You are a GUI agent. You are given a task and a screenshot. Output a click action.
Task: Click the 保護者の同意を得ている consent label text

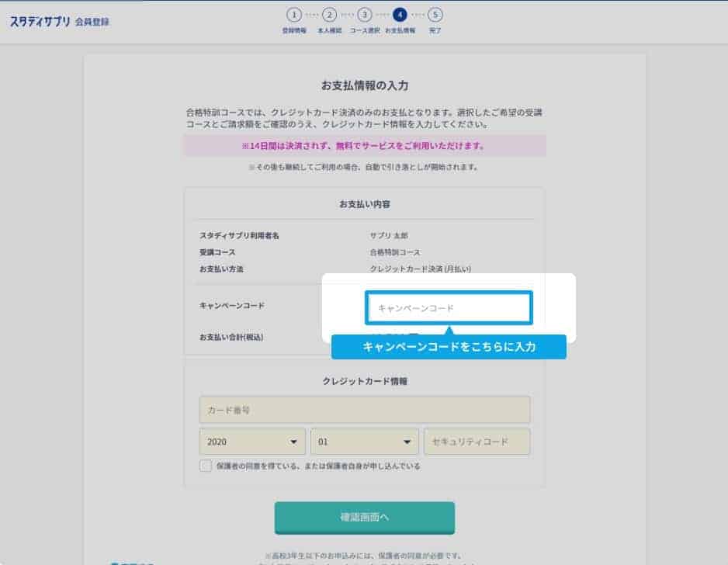pos(318,466)
